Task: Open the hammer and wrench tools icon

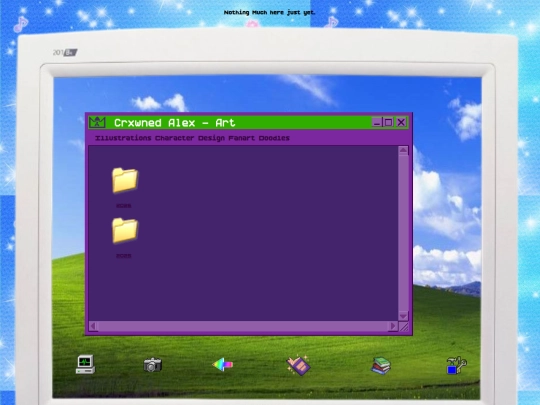Action: point(457,365)
